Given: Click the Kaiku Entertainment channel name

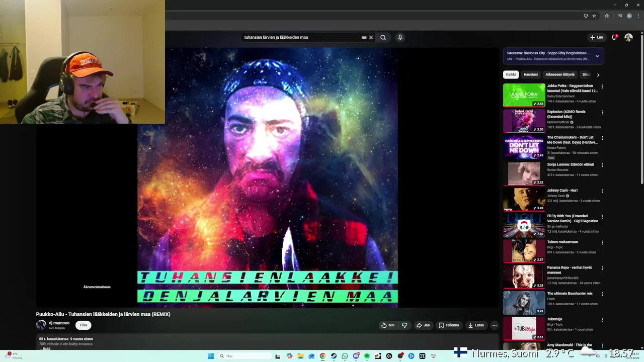Looking at the screenshot, I should point(561,96).
